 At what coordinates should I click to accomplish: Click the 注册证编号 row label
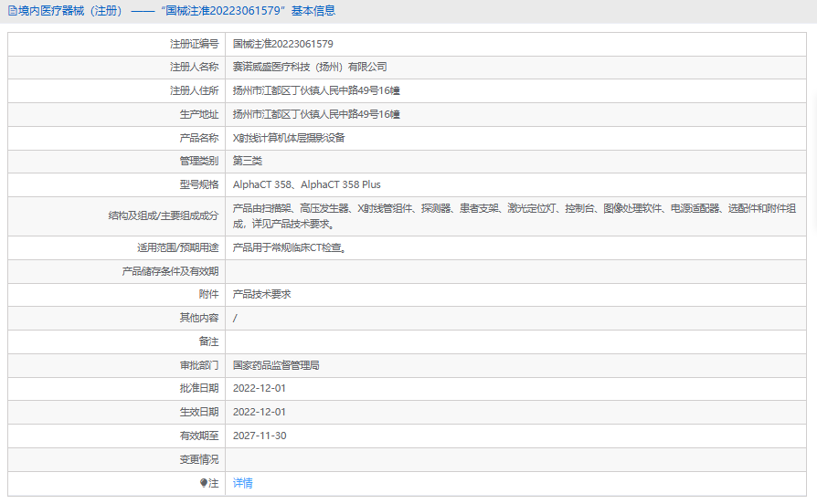click(195, 44)
